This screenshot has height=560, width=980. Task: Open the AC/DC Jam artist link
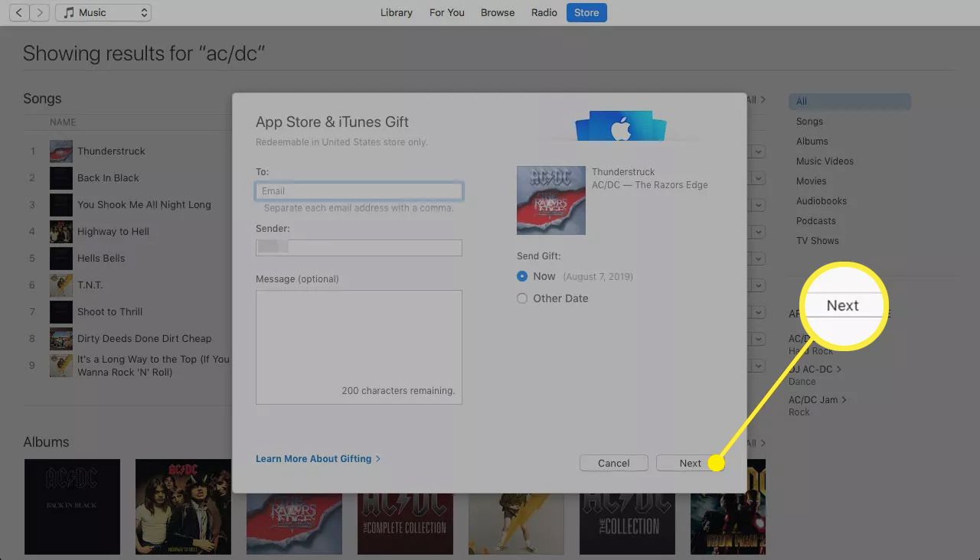pos(818,399)
